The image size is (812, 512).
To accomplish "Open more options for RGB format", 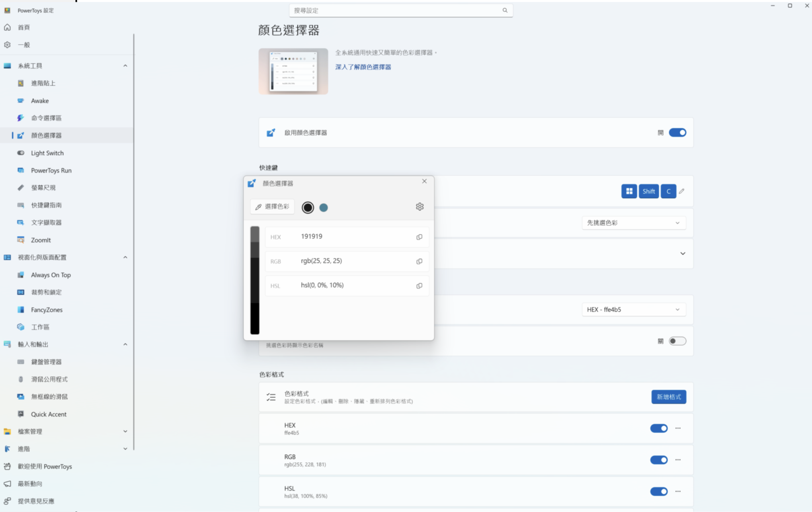I will click(678, 460).
